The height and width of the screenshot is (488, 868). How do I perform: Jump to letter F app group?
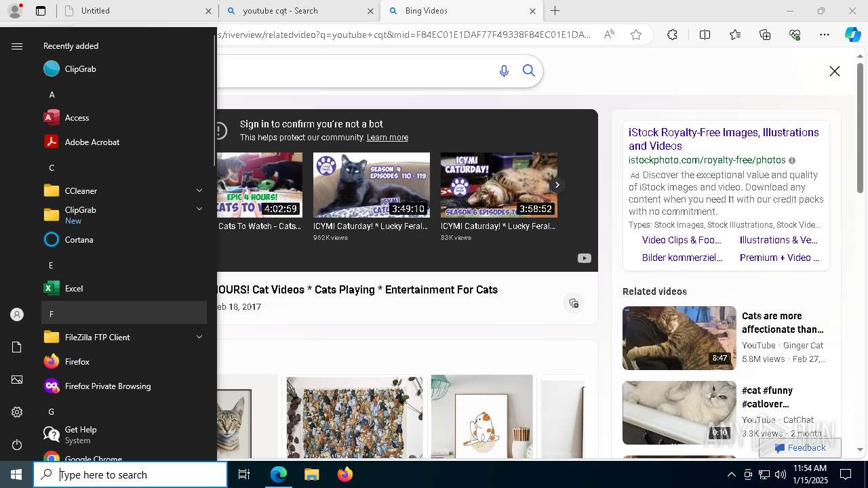[124, 312]
